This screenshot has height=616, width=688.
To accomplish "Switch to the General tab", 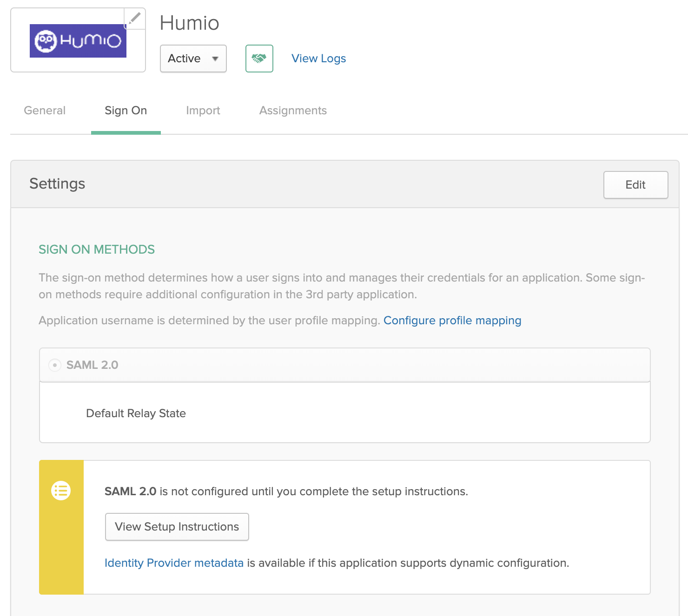I will click(x=45, y=111).
